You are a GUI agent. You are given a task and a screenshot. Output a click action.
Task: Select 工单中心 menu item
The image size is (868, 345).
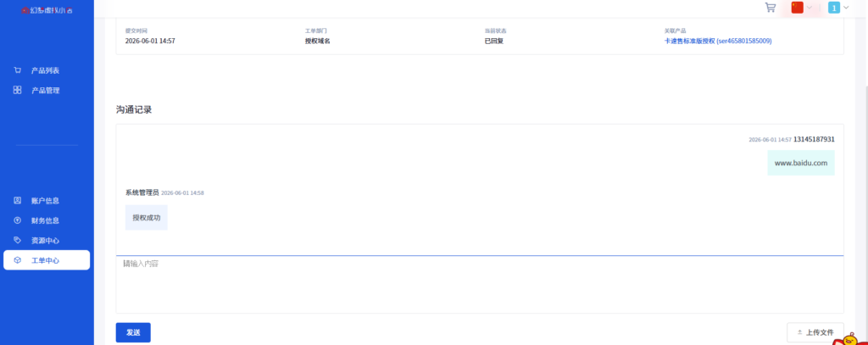point(47,260)
